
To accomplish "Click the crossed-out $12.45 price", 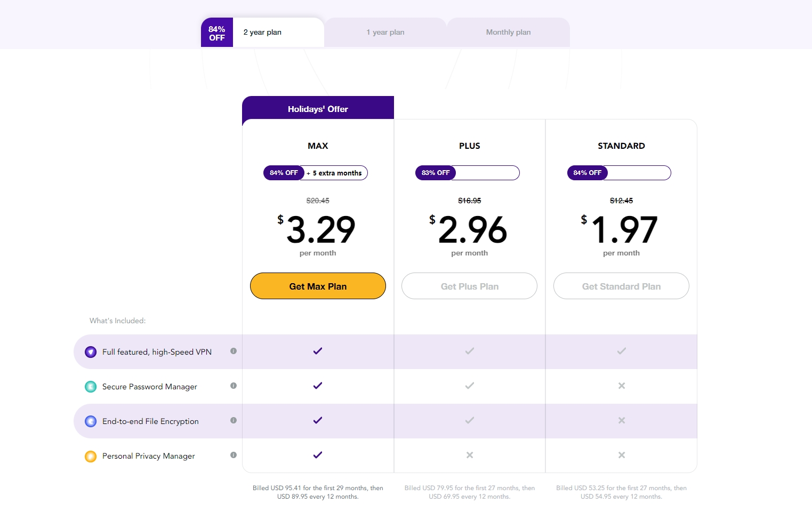I will point(621,201).
